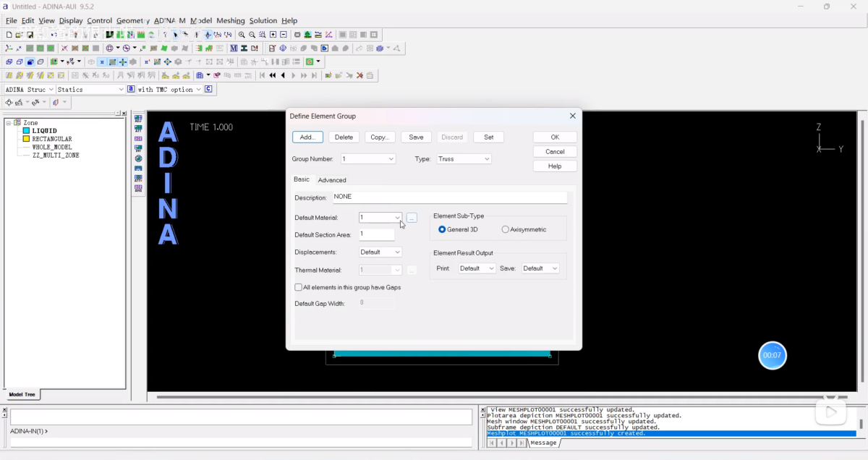Screen dimensions: 868x460
Task: Click the ATT icon in graphics sidebar
Action: (138, 129)
